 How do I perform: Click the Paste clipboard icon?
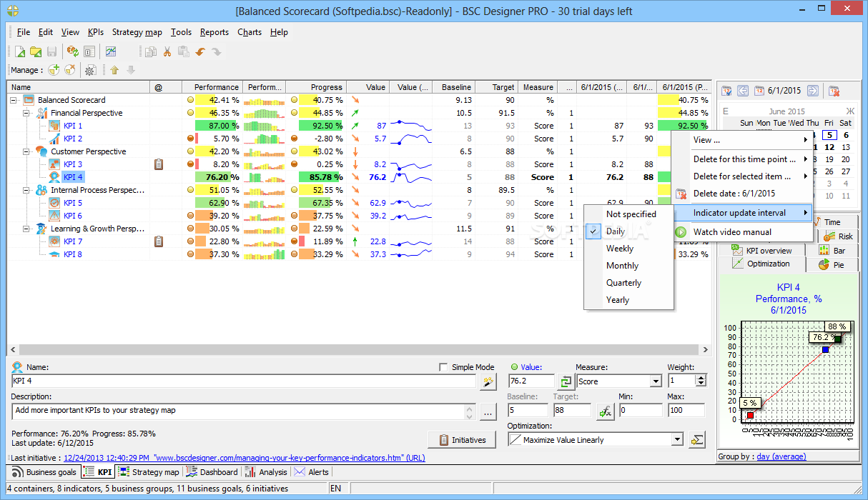click(x=183, y=51)
